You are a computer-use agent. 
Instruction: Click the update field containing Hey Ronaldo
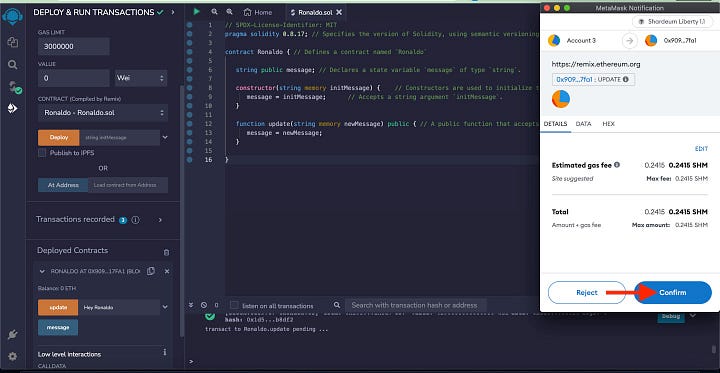coord(119,307)
